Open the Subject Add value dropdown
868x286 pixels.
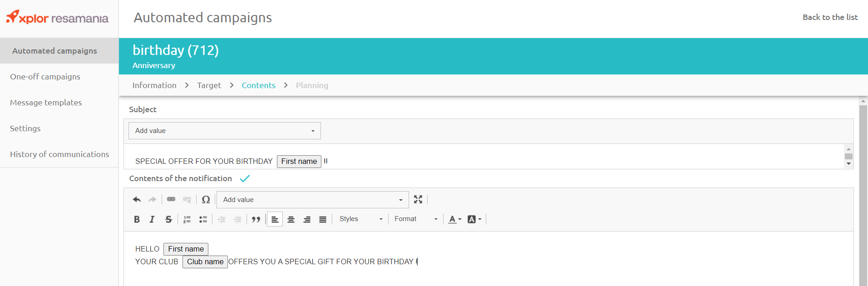point(224,131)
